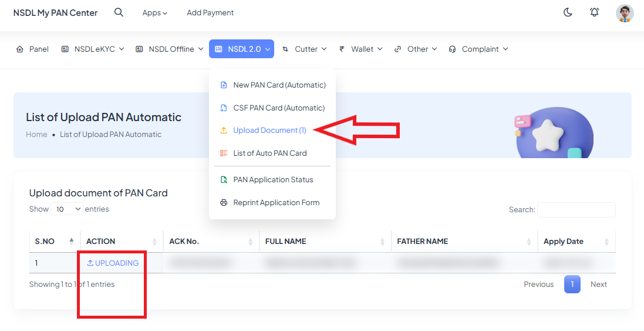Image resolution: width=644 pixels, height=331 pixels.
Task: Click the Cutter crop icon
Action: point(285,49)
